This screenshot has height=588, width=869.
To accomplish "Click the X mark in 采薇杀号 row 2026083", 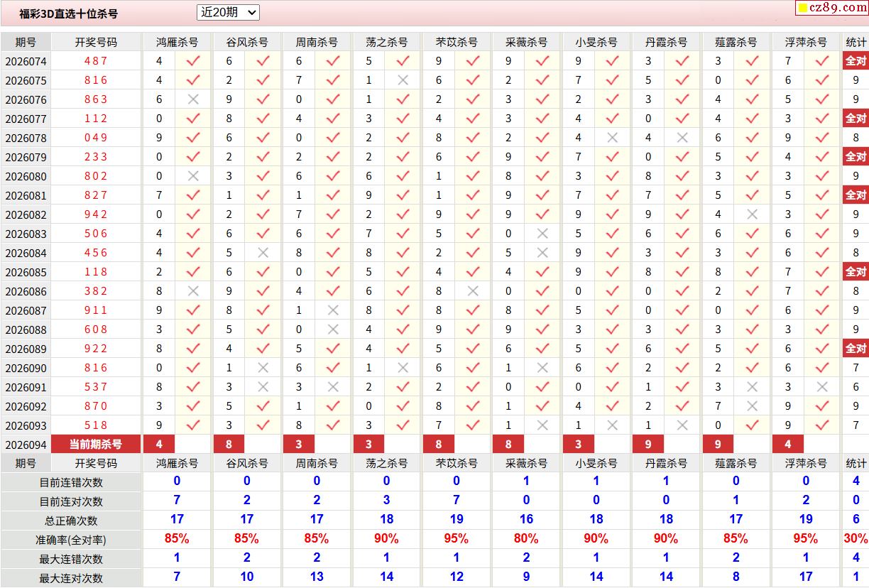I will [x=542, y=234].
